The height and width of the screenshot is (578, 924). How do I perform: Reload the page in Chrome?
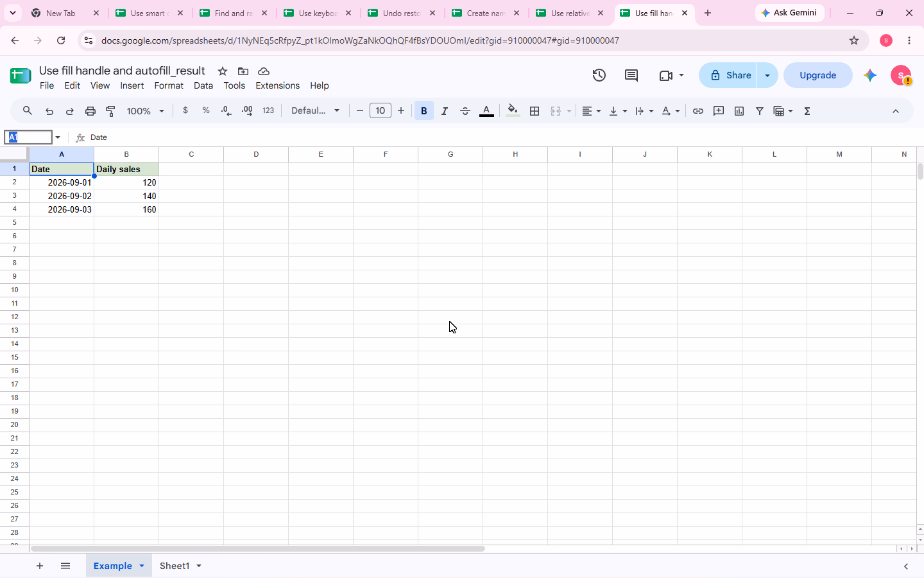point(61,40)
